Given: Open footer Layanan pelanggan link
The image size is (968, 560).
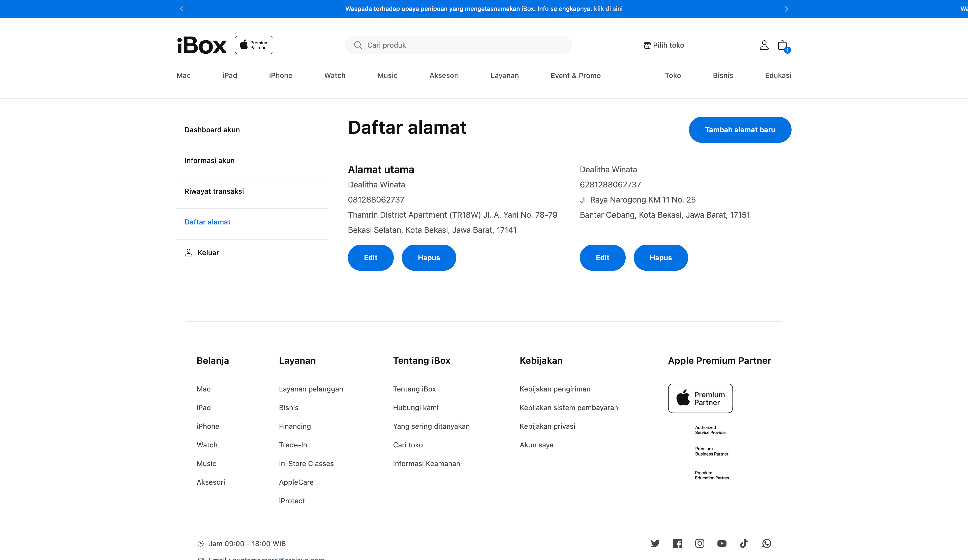Looking at the screenshot, I should pyautogui.click(x=311, y=389).
